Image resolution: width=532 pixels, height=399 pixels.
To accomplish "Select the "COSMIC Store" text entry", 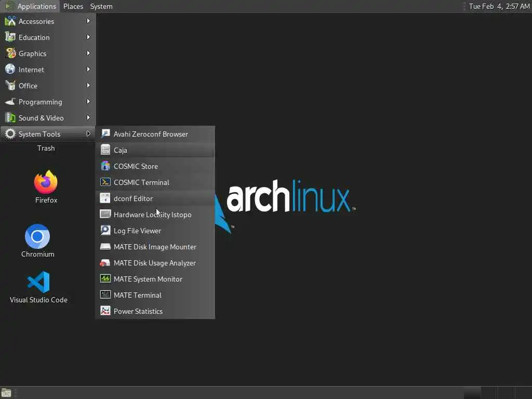I will pyautogui.click(x=136, y=166).
